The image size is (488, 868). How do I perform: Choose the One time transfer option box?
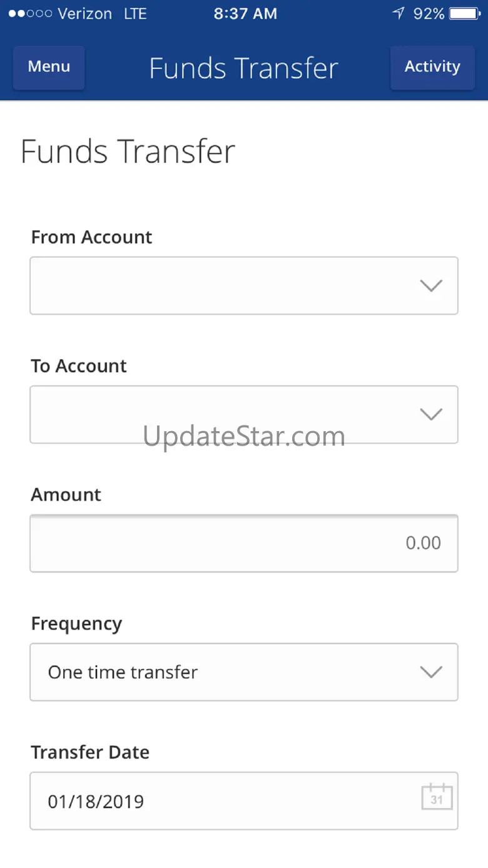tap(225, 672)
